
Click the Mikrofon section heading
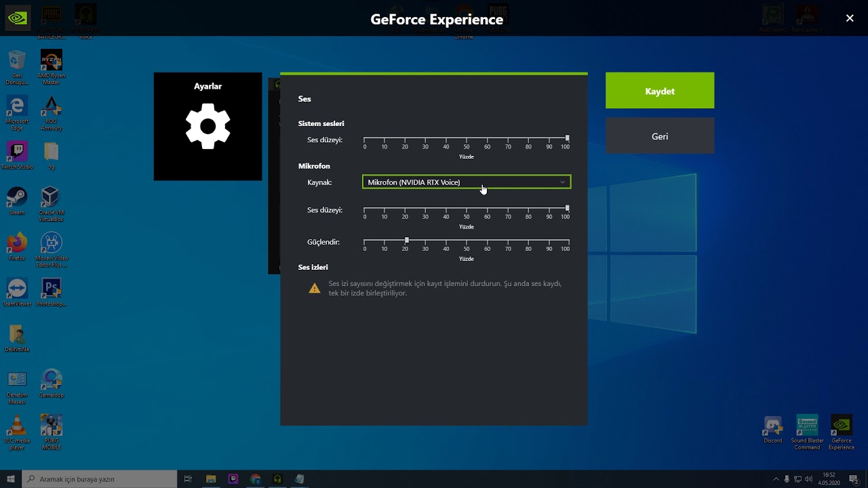[314, 166]
